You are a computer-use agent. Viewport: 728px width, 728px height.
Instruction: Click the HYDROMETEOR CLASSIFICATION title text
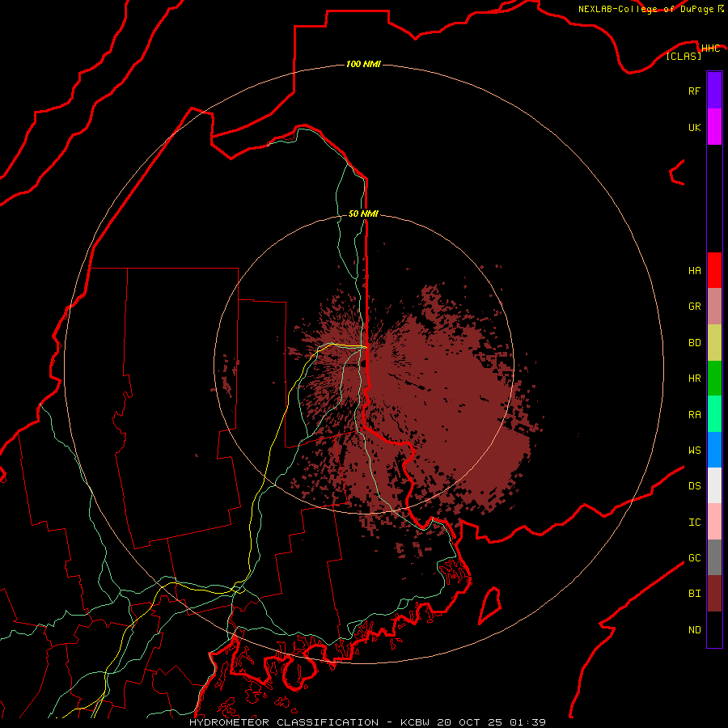click(284, 722)
